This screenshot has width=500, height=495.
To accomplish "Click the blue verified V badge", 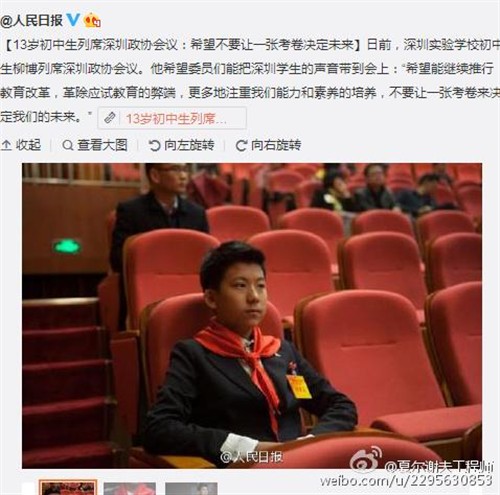I will pos(73,20).
